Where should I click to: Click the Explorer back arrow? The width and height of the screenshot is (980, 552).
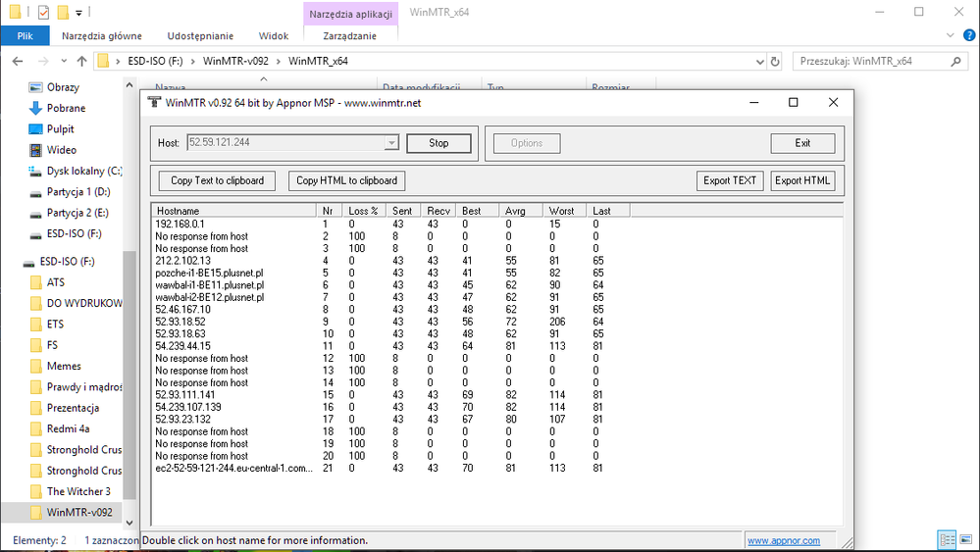tap(18, 61)
